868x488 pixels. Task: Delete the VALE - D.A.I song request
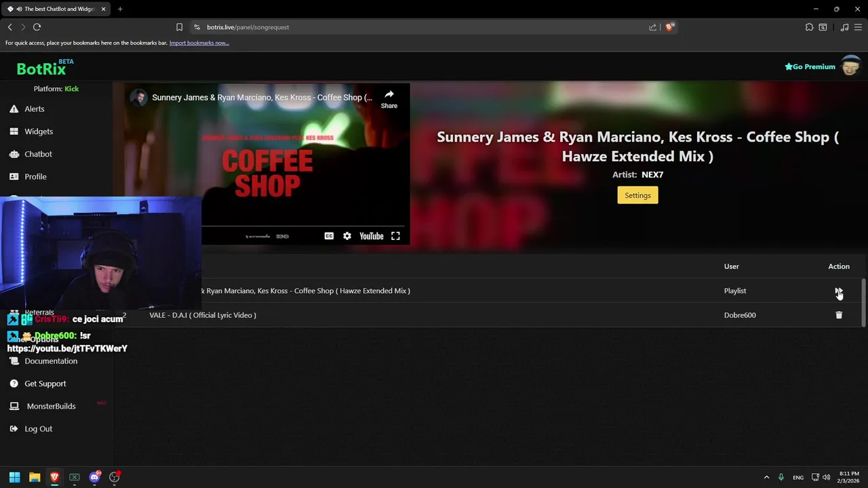tap(839, 315)
